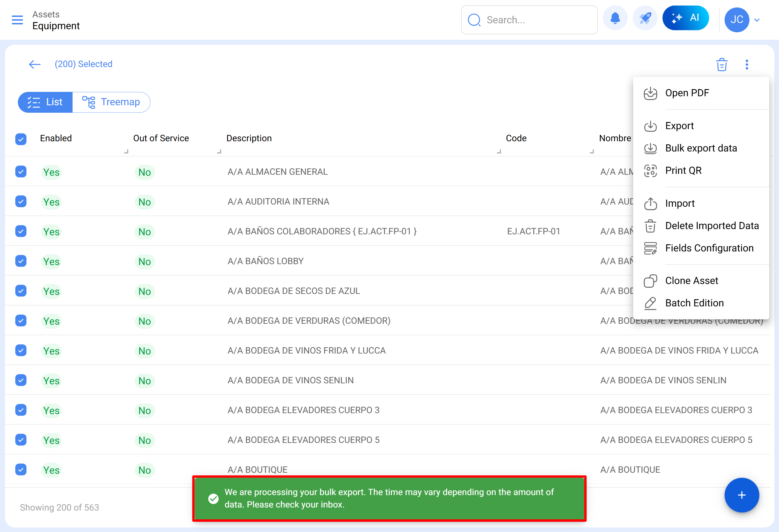Uncheck A/A ALMACEN GENERAL row checkbox

21,172
